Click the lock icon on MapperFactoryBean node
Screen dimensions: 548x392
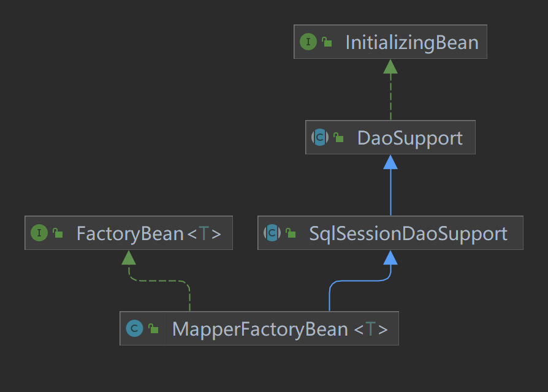point(153,329)
